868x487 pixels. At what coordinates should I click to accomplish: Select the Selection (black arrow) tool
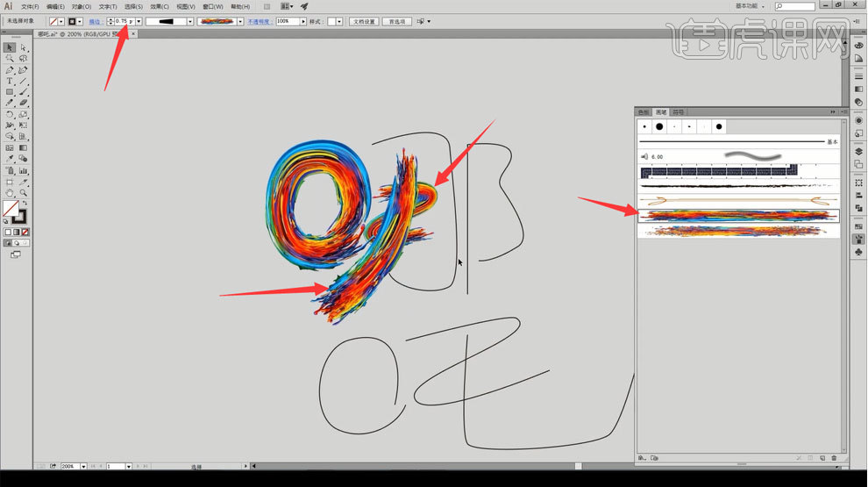point(10,47)
